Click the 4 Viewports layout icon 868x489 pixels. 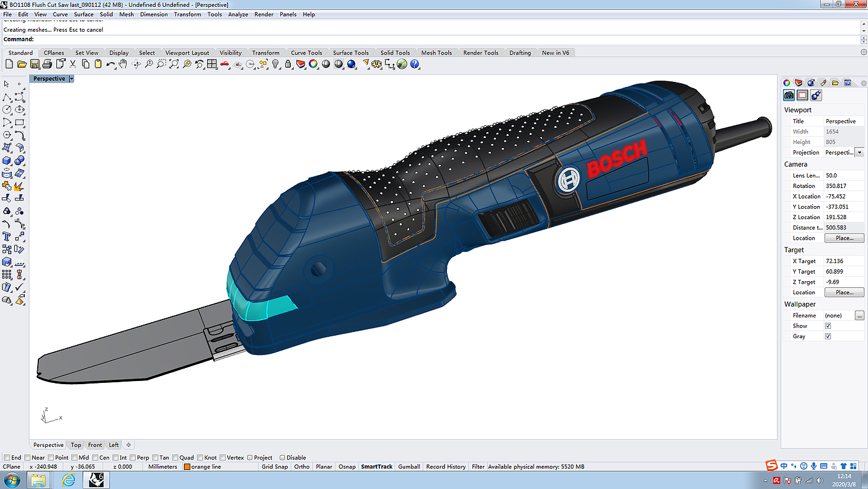(x=212, y=64)
